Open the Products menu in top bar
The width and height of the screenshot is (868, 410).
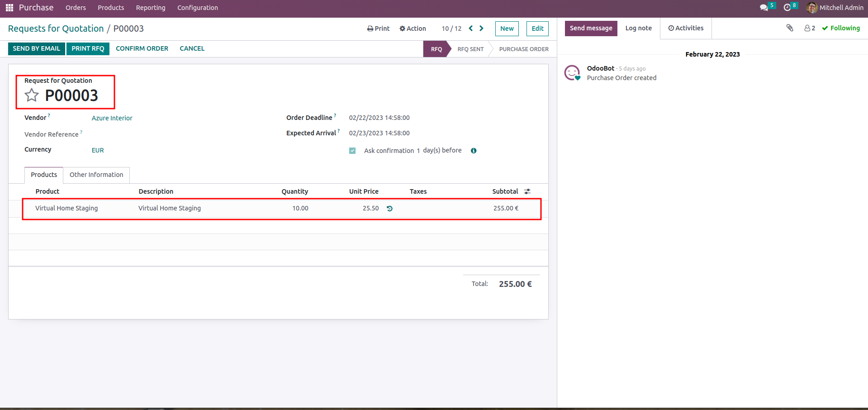click(111, 8)
